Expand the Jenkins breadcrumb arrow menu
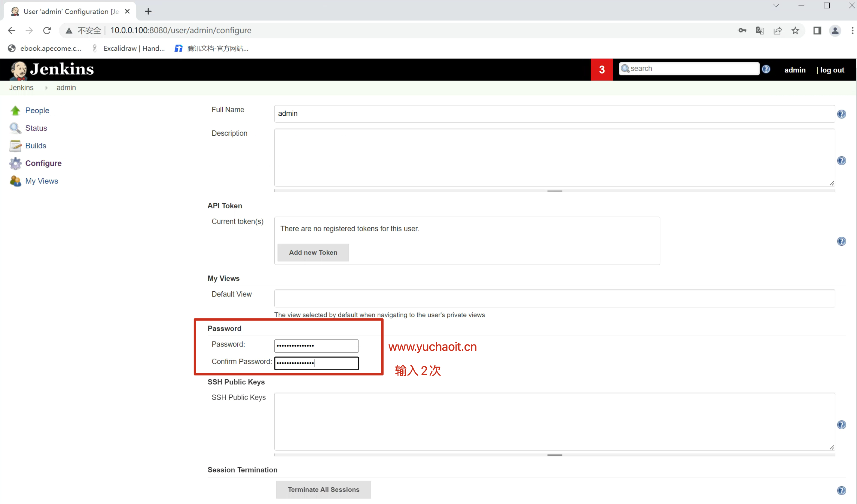857x504 pixels. 46,88
